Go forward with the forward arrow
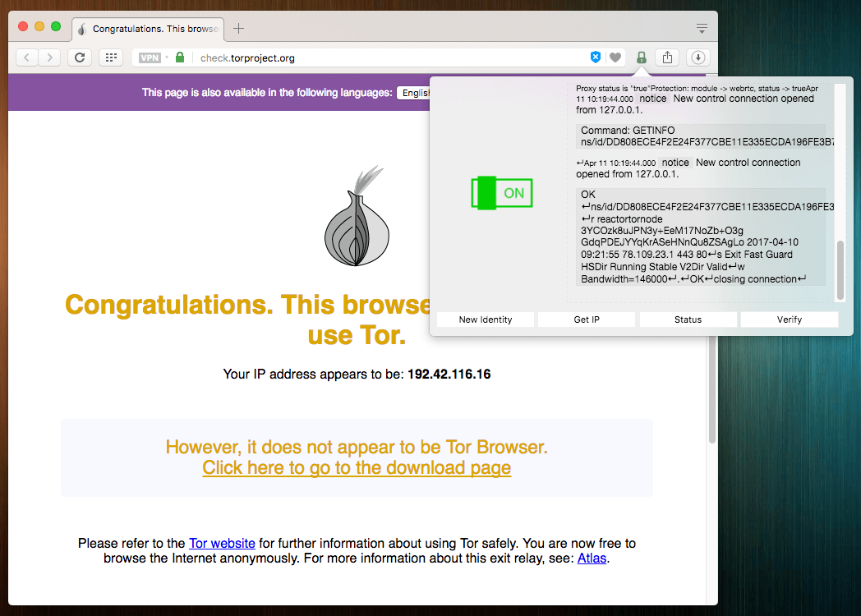The width and height of the screenshot is (861, 616). pos(50,57)
